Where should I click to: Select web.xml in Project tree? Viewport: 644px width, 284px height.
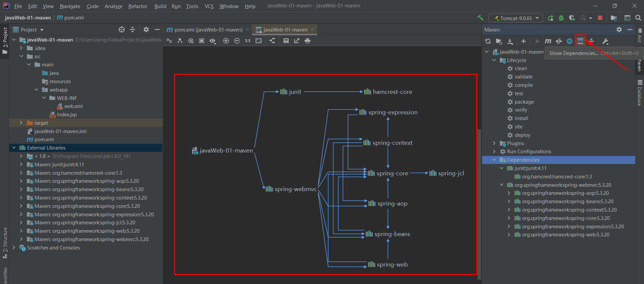pos(70,106)
